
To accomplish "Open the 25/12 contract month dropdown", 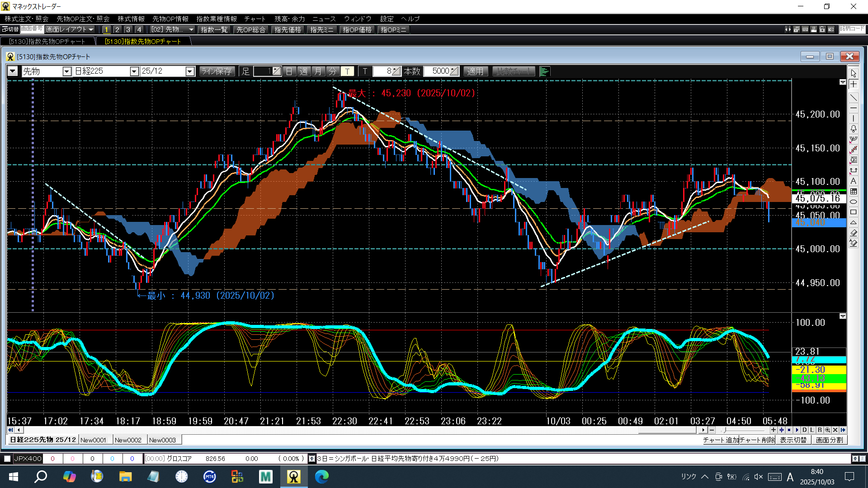I will pyautogui.click(x=190, y=71).
